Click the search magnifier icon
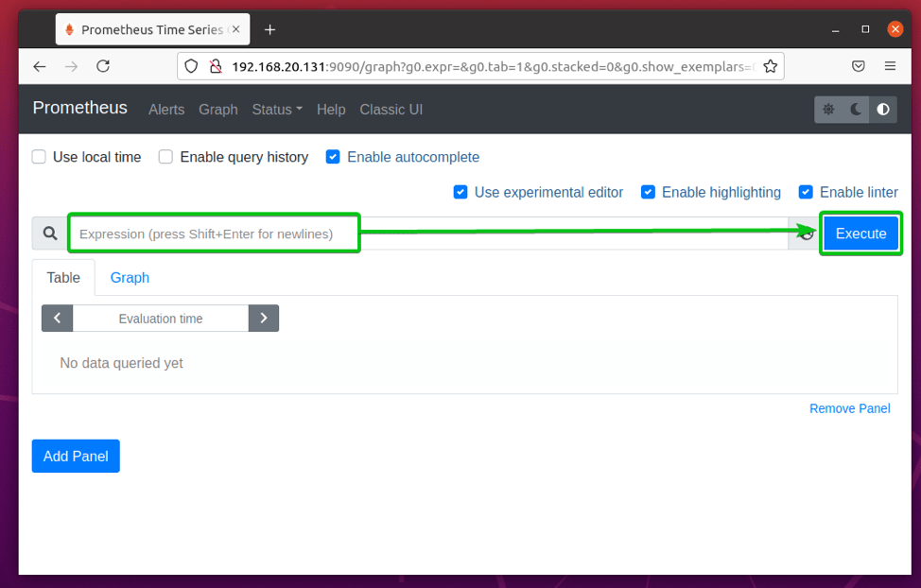 click(x=50, y=233)
